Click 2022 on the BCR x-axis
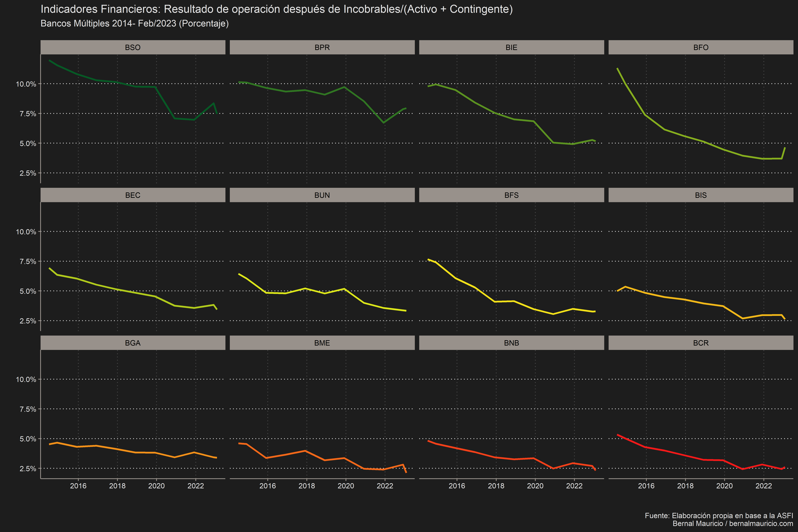Viewport: 798px width, 532px height. 764,486
